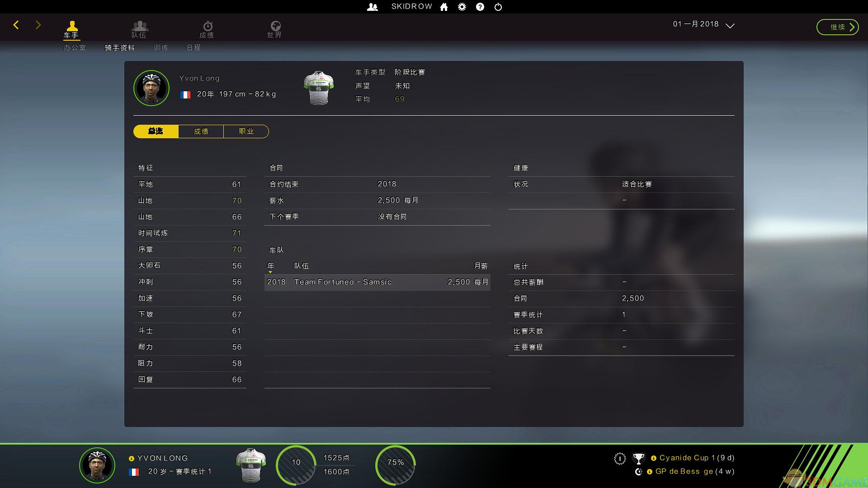
Task: Click the home icon in top bar
Action: [444, 7]
